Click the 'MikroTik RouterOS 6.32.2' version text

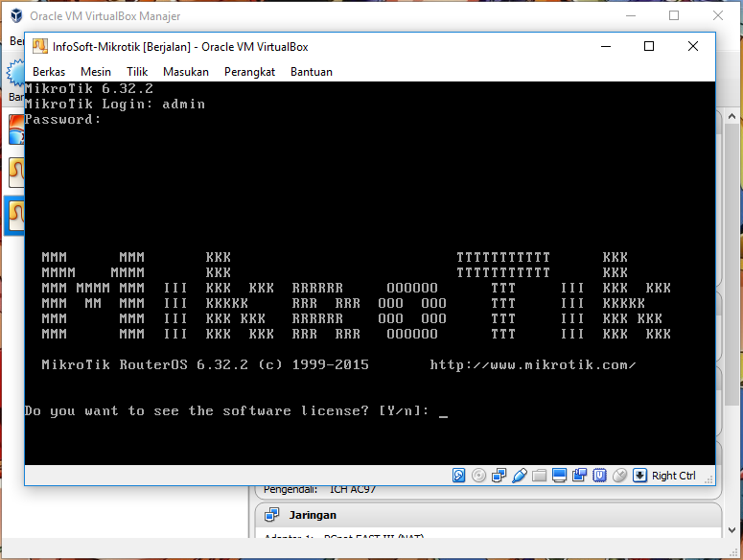tap(145, 364)
